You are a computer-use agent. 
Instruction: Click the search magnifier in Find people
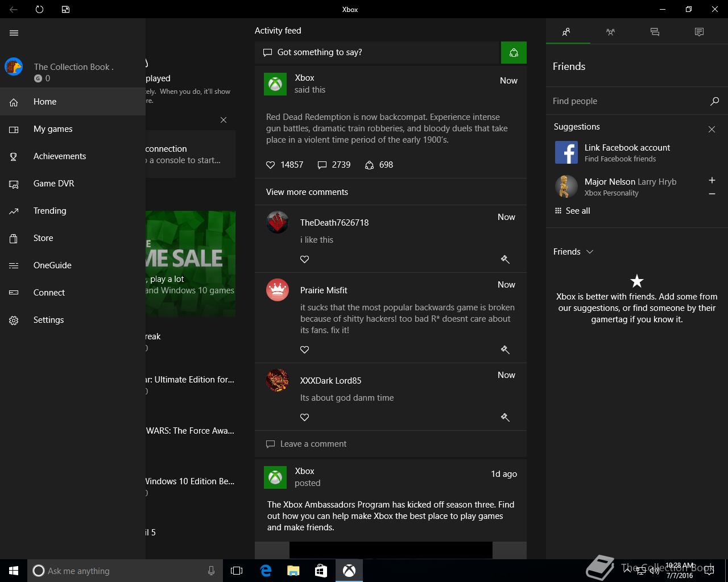click(714, 101)
